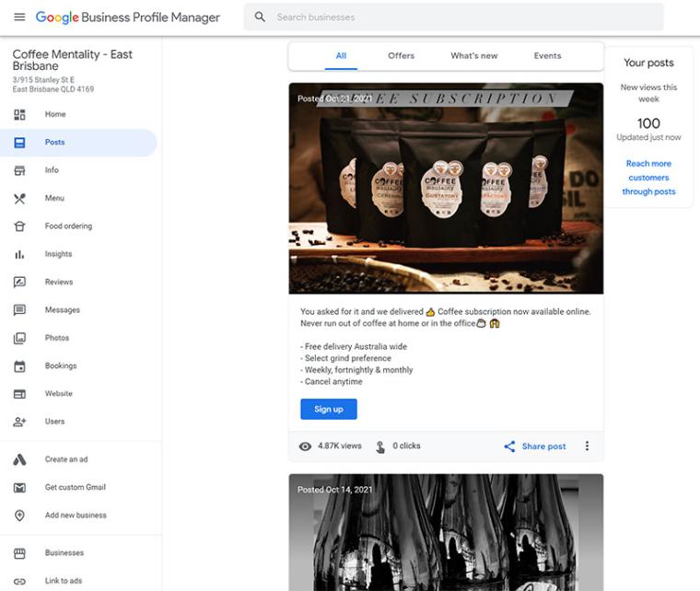The height and width of the screenshot is (591, 700).
Task: Open the hamburger main menu
Action: tap(19, 17)
